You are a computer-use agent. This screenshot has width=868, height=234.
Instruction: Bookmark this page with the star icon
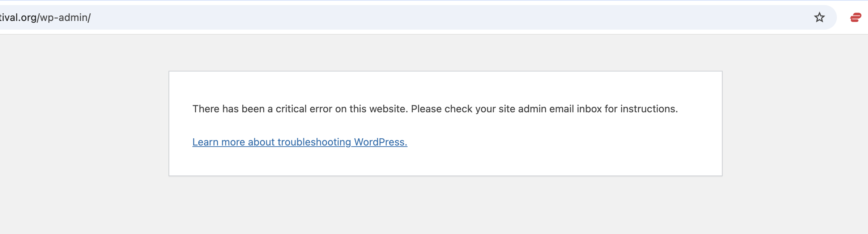tap(819, 17)
